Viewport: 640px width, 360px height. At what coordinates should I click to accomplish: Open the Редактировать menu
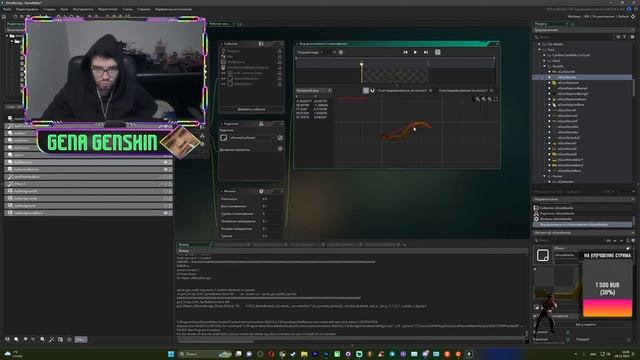tap(27, 9)
